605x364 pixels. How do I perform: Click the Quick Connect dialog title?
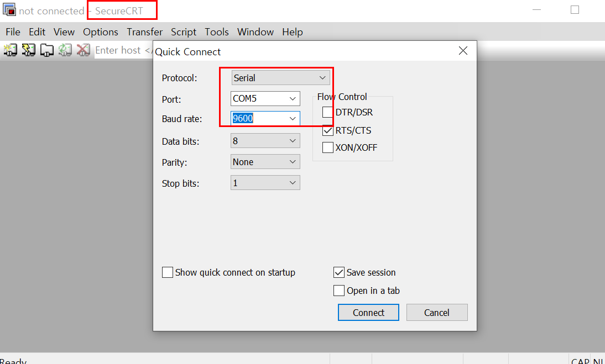(188, 51)
